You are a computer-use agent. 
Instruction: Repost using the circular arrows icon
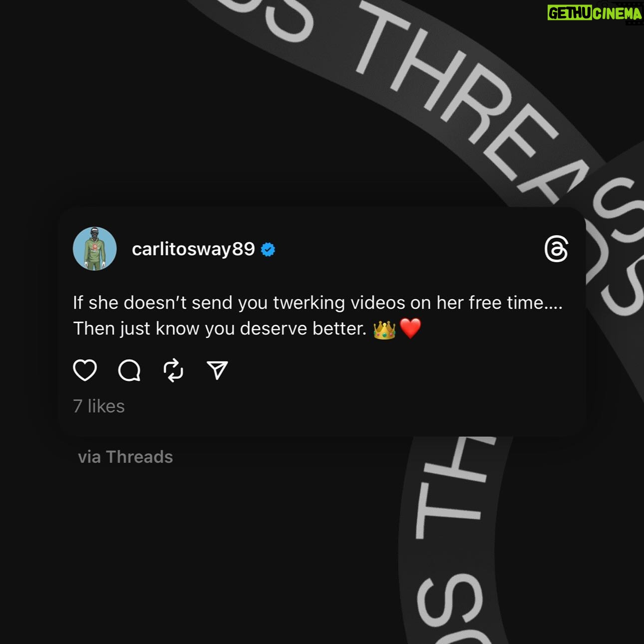coord(173,370)
